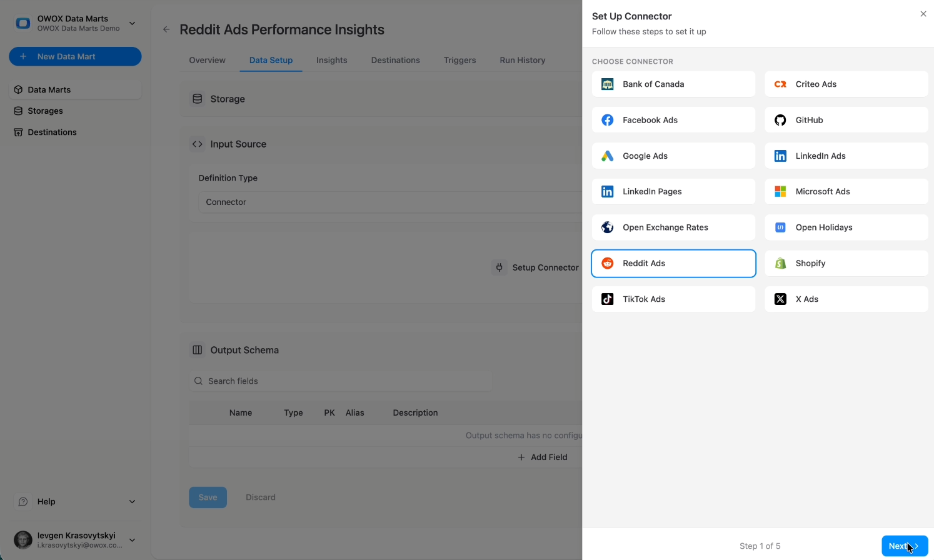Click the user avatar photo
Viewport: 934px width, 560px height.
click(x=23, y=540)
